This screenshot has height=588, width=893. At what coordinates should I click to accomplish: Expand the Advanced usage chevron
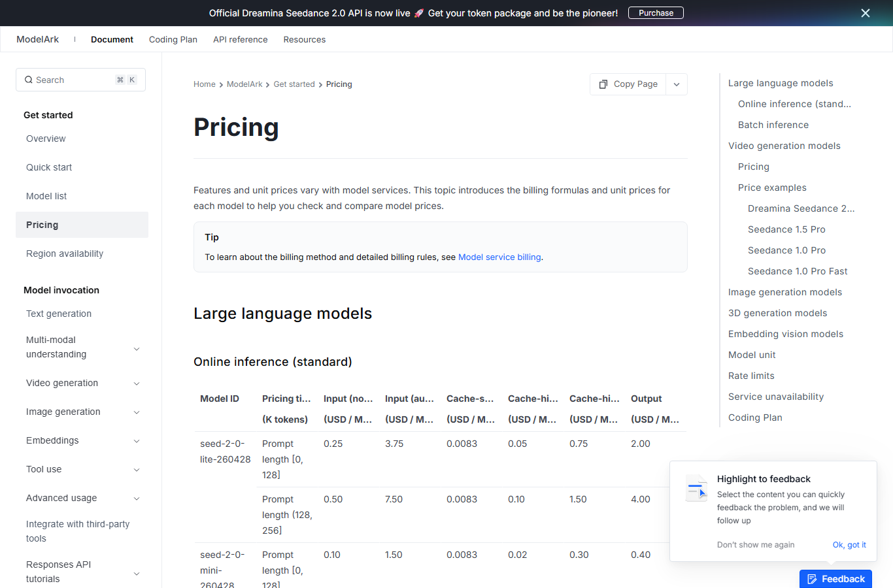[x=137, y=498]
